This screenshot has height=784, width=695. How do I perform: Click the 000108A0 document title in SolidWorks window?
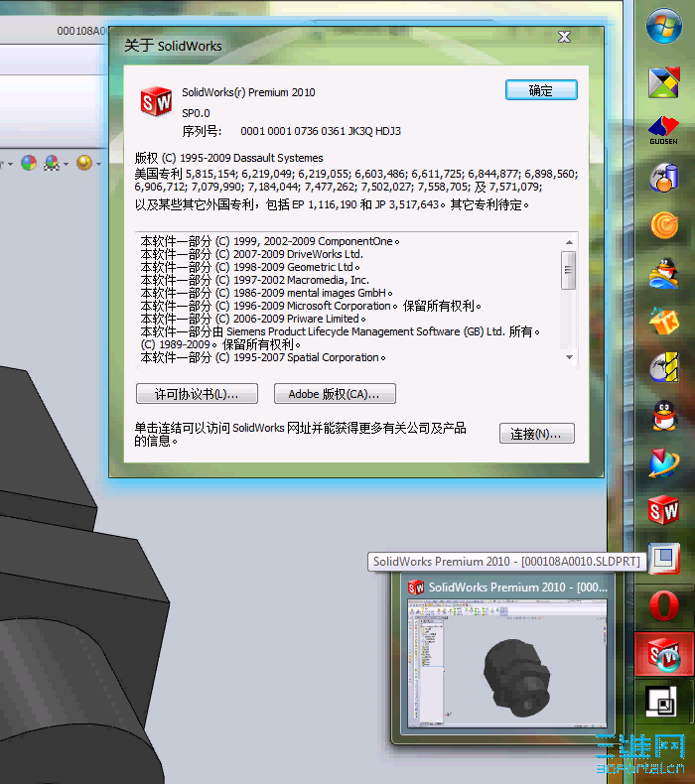coord(81,31)
